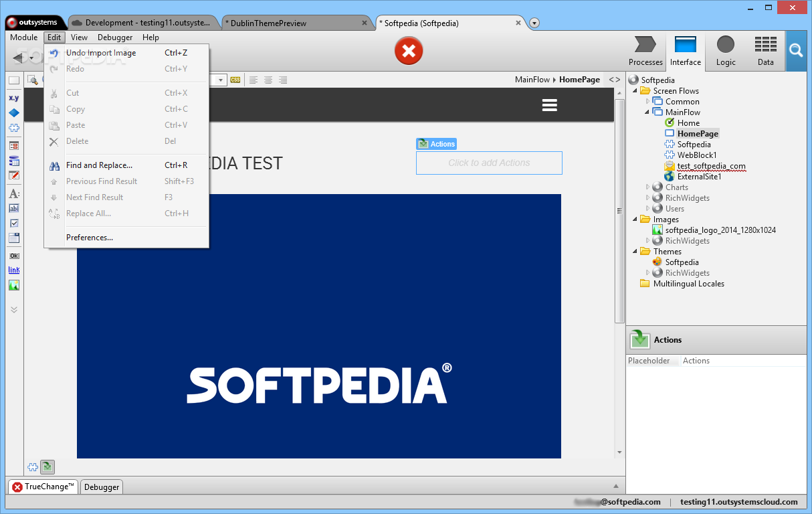This screenshot has height=514, width=812.
Task: Select the Label 'A:' widget tool
Action: [x=14, y=193]
